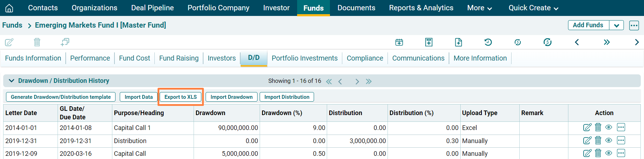Switch to the Portfolio Investments tab
The width and height of the screenshot is (644, 159).
coord(305,58)
